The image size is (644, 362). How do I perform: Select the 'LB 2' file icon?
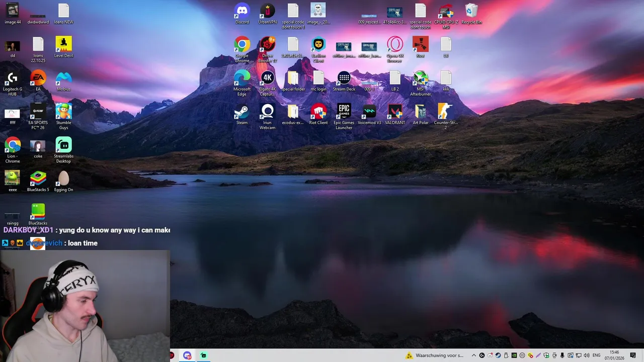click(395, 81)
